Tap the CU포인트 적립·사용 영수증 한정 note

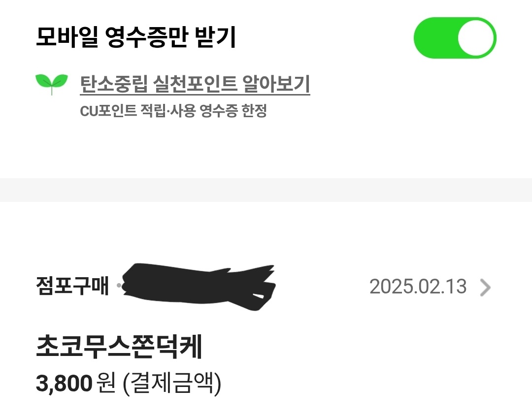point(173,111)
